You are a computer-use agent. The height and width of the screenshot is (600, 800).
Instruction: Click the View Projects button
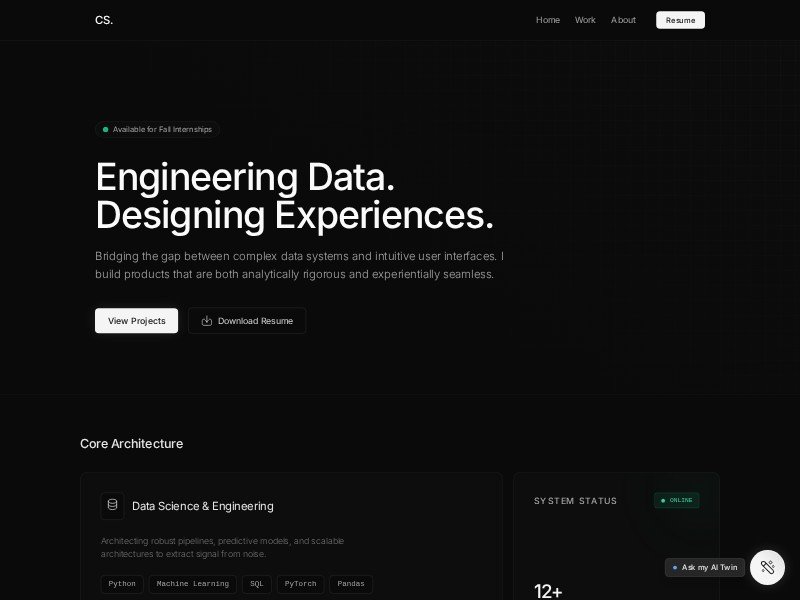(136, 321)
